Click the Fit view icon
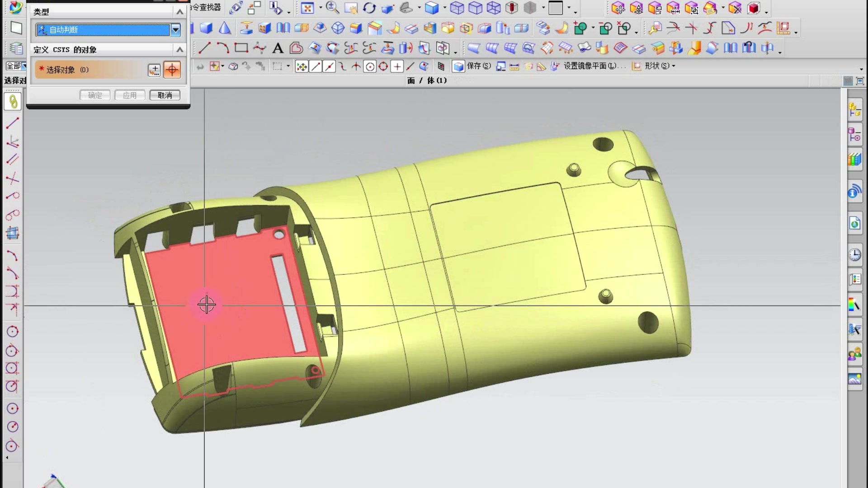868x488 pixels. coord(307,8)
